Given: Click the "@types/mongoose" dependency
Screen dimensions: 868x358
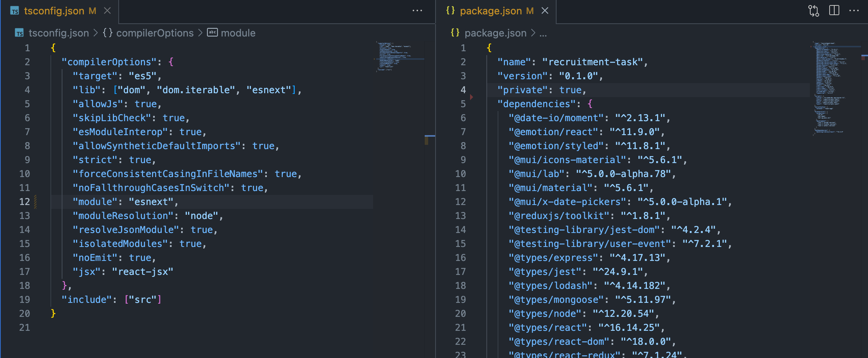Looking at the screenshot, I should [x=556, y=300].
